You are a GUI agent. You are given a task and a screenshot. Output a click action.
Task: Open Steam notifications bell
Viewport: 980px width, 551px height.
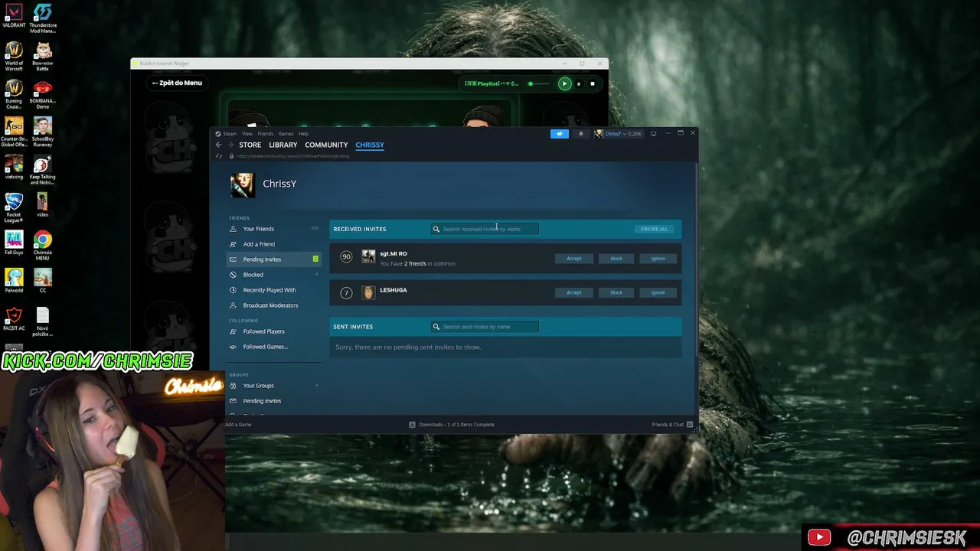point(580,134)
